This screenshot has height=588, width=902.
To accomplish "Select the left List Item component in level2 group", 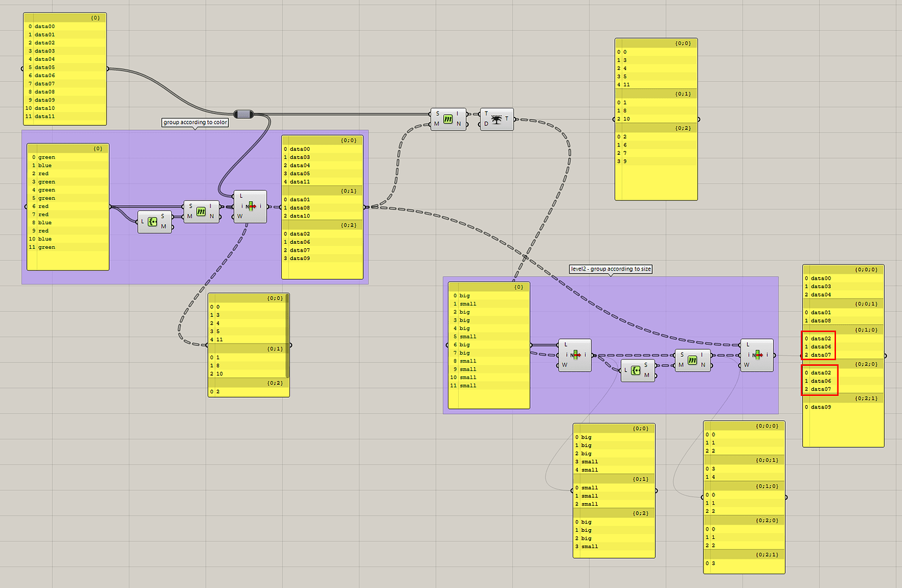I will coord(574,354).
